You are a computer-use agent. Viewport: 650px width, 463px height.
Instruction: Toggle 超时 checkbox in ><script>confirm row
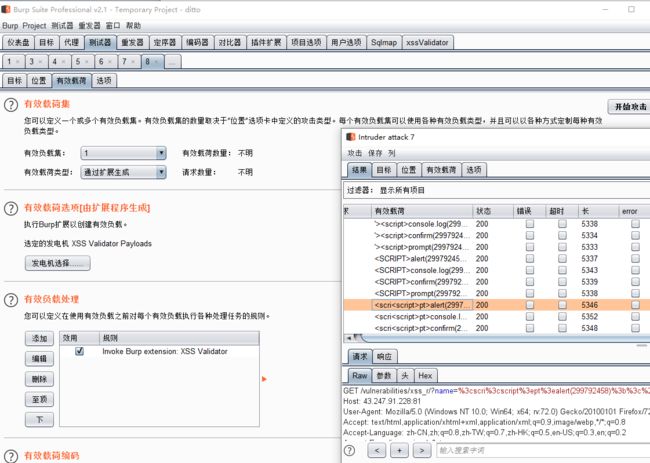562,235
